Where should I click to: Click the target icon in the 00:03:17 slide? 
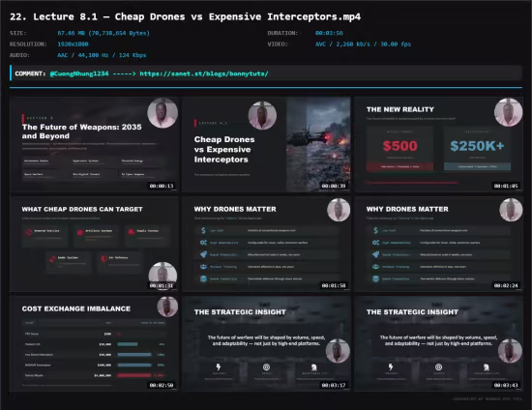tap(266, 366)
